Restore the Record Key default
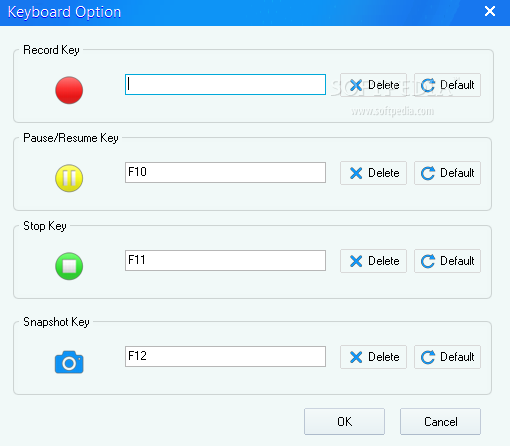 447,85
